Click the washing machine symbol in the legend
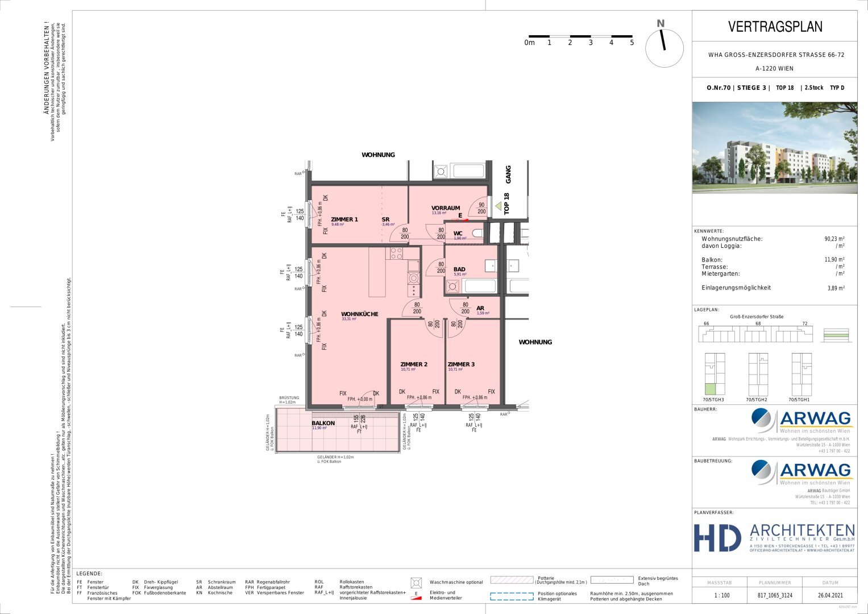The width and height of the screenshot is (868, 614). pyautogui.click(x=416, y=583)
